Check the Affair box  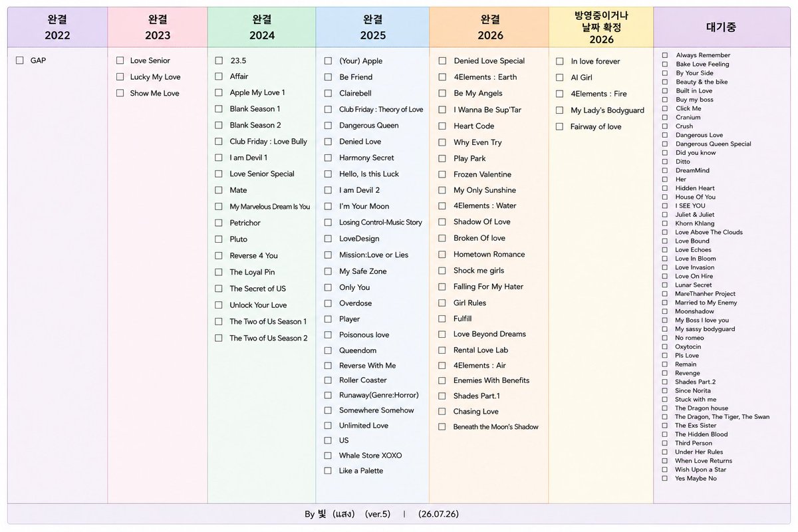click(219, 76)
